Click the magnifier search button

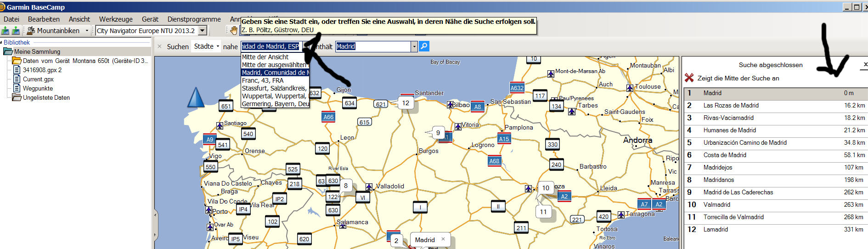coord(424,46)
